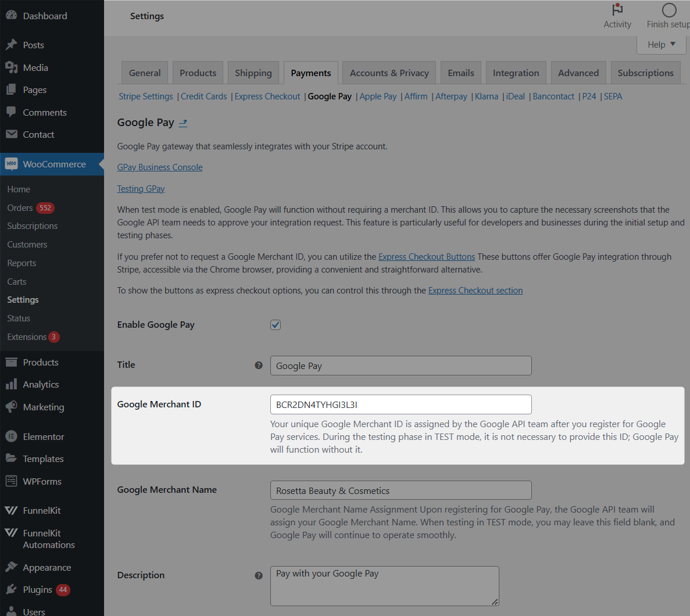Click the Title field help tooltip icon

coord(259,365)
